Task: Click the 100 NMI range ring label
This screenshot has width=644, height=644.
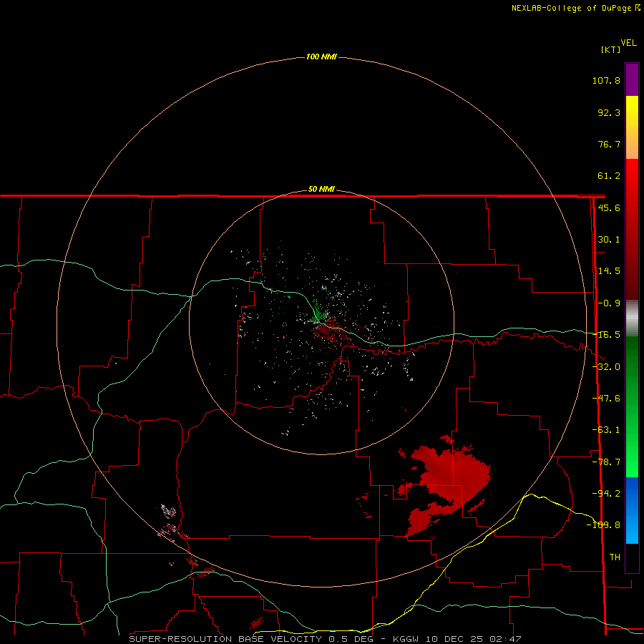Action: tap(321, 57)
